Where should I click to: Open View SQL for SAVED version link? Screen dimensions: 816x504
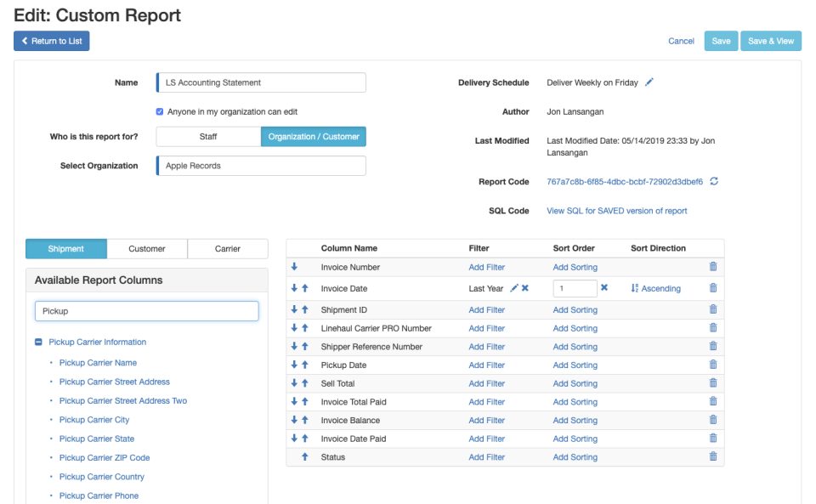(x=617, y=211)
